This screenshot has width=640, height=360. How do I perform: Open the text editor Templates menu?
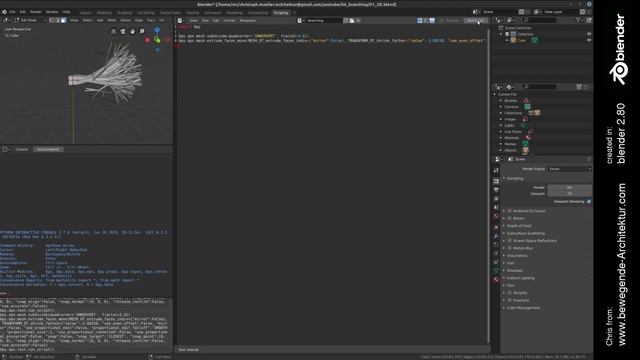pos(247,20)
